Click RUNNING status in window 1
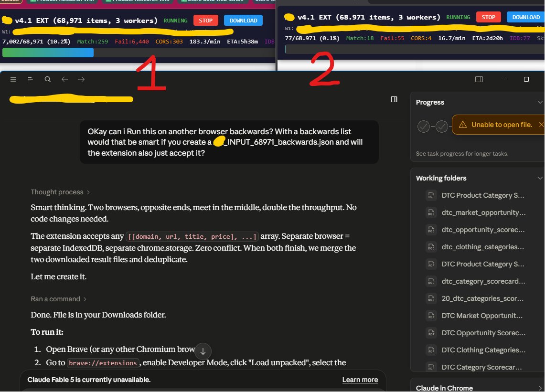This screenshot has height=392, width=545. coord(175,21)
